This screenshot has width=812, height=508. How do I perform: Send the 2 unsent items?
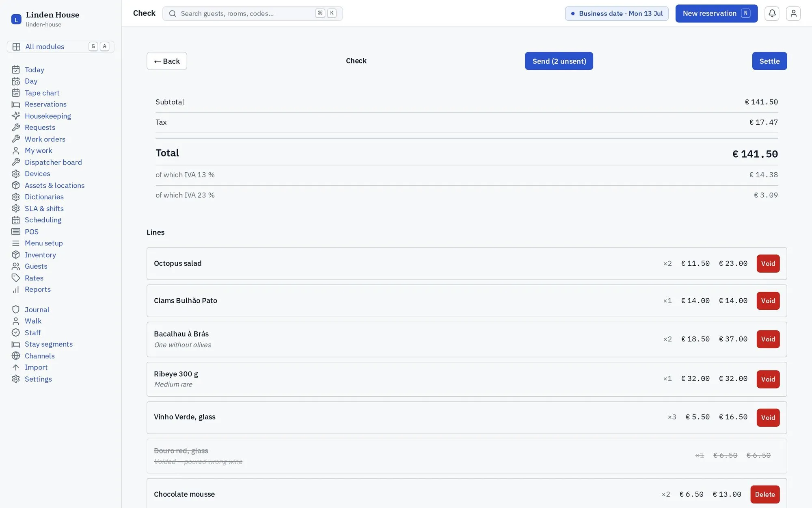(559, 61)
